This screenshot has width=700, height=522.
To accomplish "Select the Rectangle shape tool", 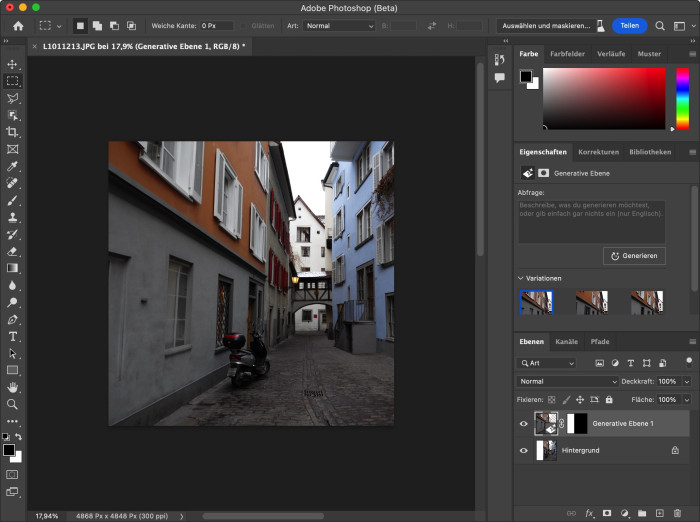I will (12, 370).
